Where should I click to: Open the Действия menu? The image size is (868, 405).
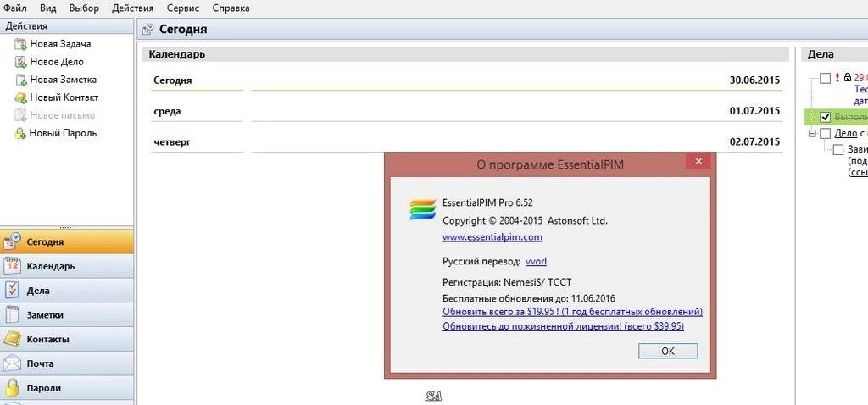pos(133,8)
